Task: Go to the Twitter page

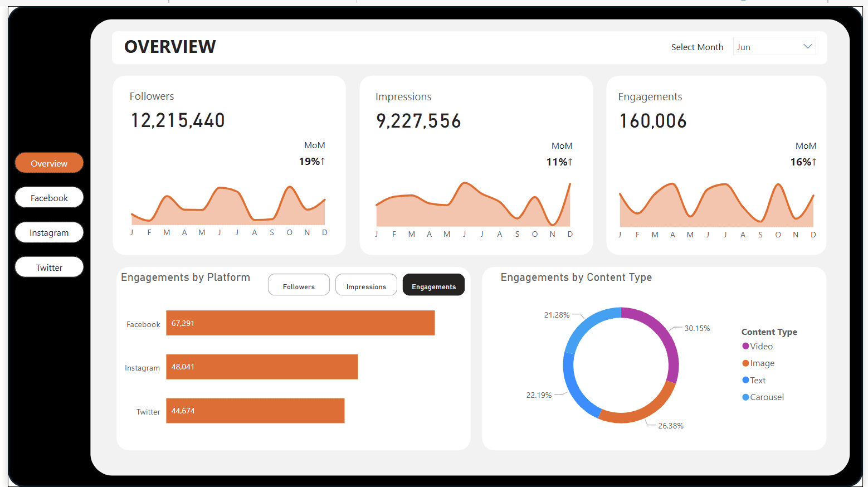Action: (x=49, y=267)
